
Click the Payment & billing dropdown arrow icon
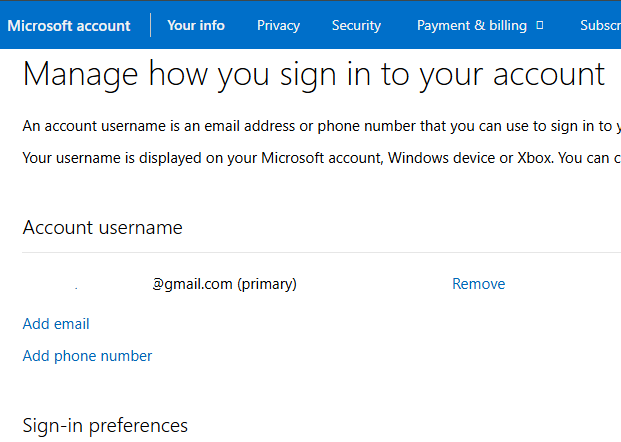539,25
